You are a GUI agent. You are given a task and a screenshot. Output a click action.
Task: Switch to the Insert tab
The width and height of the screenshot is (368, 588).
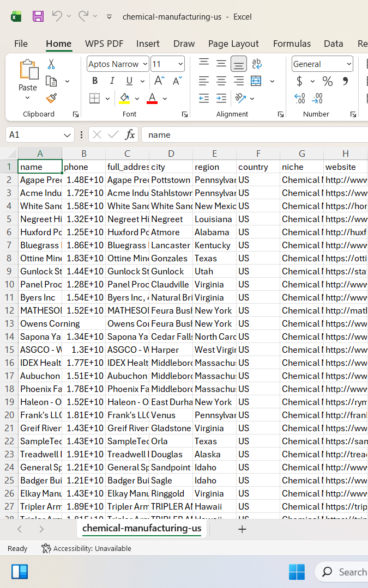coord(148,44)
